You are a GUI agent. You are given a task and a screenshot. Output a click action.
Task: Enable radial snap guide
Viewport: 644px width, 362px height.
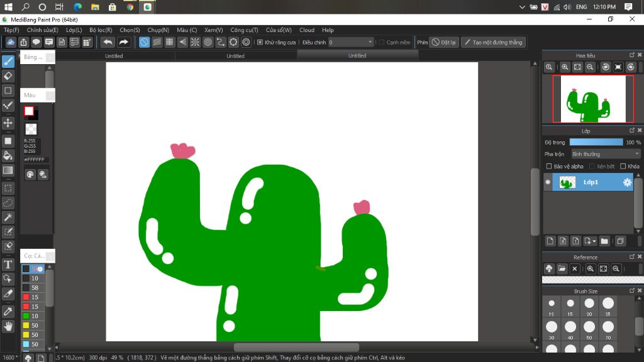point(195,42)
